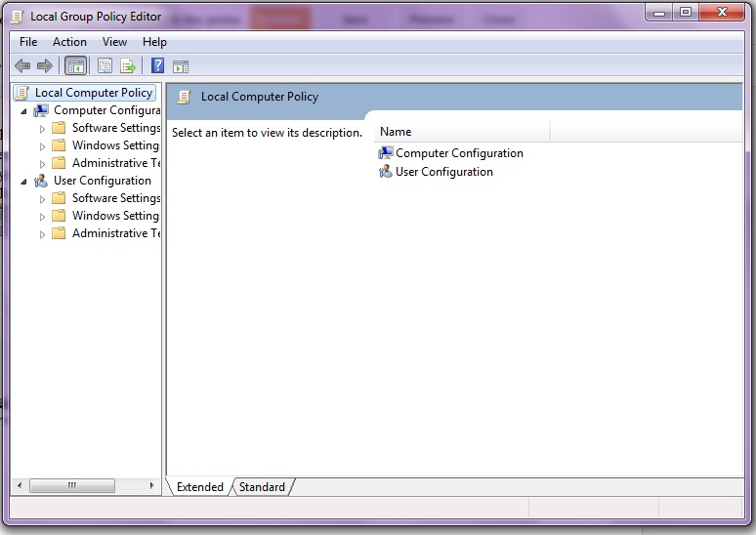Screen dimensions: 756x535
Task: Click the User Configuration icon in tree
Action: pos(41,182)
